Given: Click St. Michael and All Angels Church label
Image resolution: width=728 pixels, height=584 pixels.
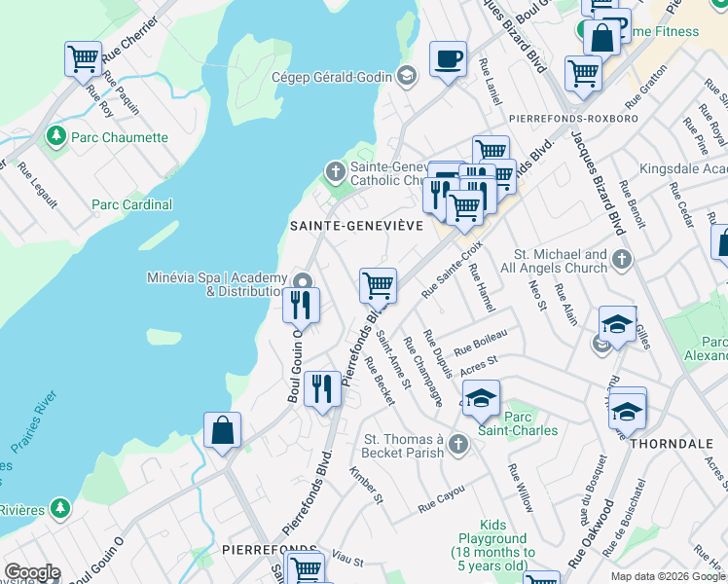Looking at the screenshot, I should 554,261.
